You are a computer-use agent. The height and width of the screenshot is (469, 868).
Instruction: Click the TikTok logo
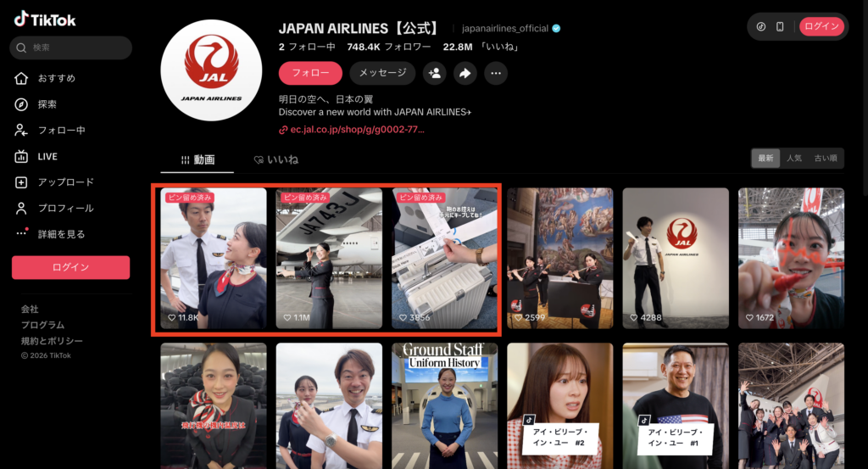point(45,20)
